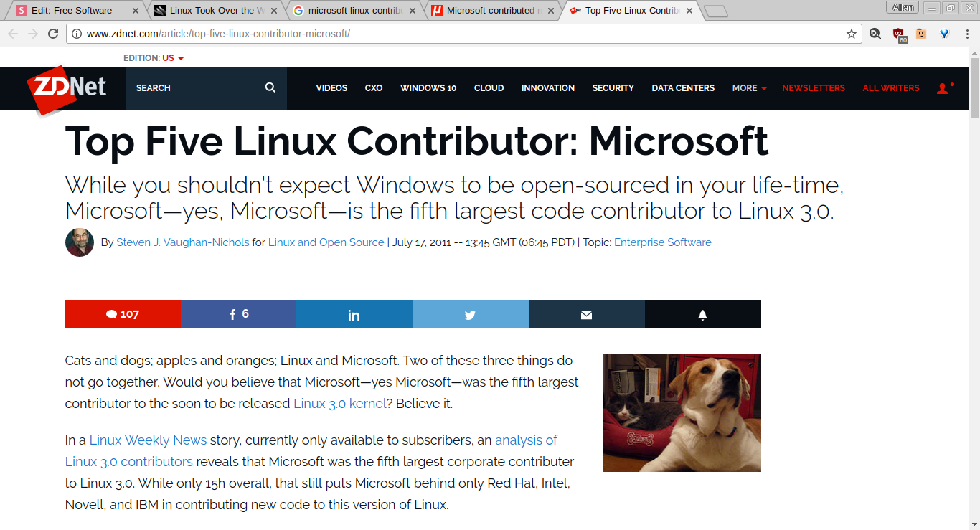Image resolution: width=980 pixels, height=530 pixels.
Task: Click the headline 'Top Five Linux Contributor: Microsoft'
Action: [x=417, y=141]
